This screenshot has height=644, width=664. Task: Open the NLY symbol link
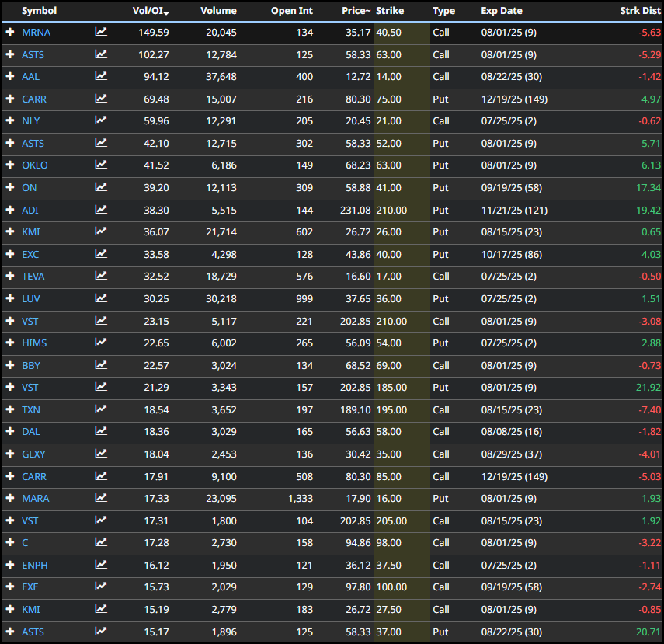[x=30, y=120]
